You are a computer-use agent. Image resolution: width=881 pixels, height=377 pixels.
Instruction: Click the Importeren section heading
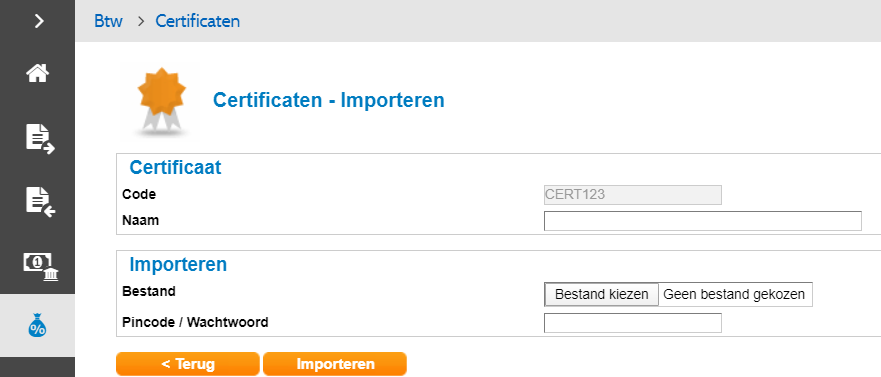(x=178, y=265)
